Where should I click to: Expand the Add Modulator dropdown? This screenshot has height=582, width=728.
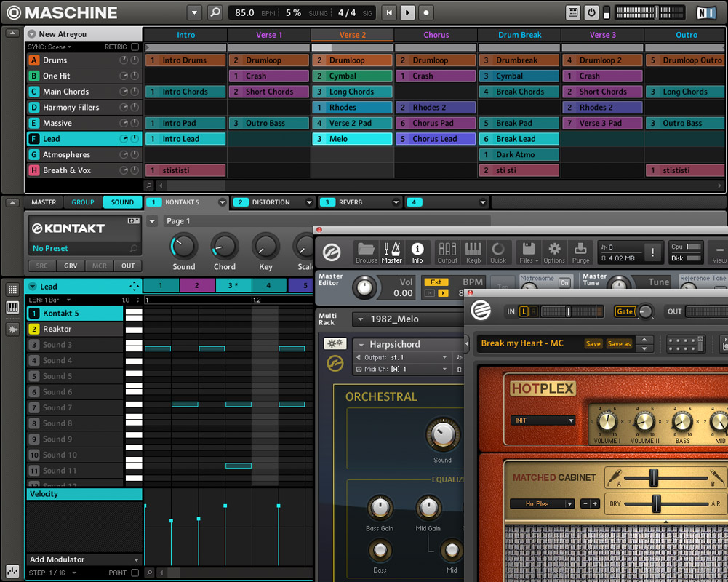136,560
